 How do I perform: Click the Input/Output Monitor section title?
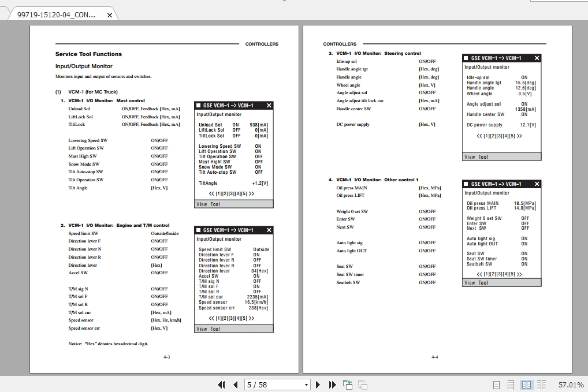click(x=83, y=65)
